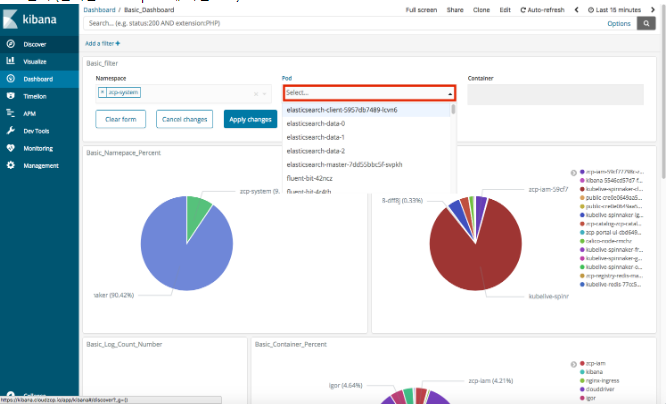Viewport: 671px width, 405px height.
Task: Open Discover from the sidebar
Action: coord(34,44)
